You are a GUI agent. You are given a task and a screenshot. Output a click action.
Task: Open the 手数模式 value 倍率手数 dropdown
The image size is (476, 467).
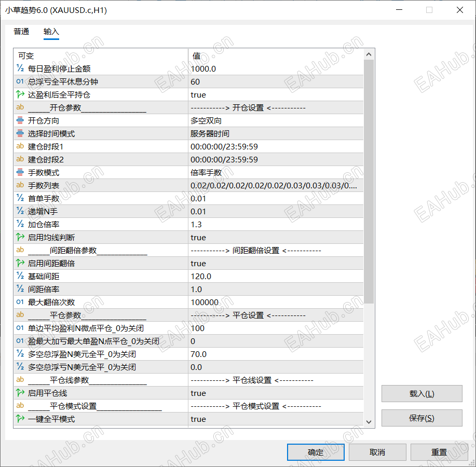(276, 172)
